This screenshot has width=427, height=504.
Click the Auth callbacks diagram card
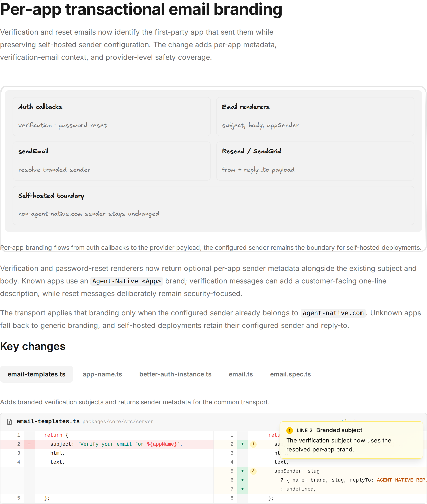tap(112, 116)
